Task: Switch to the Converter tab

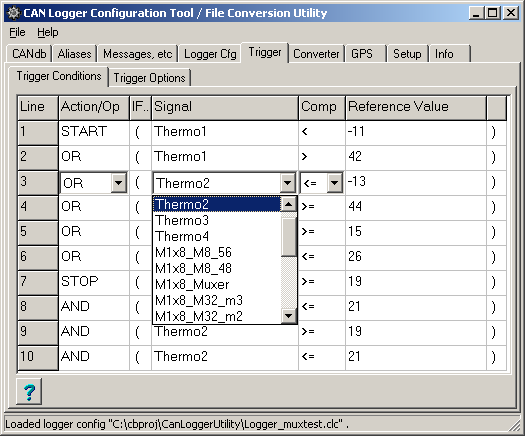Action: [316, 54]
